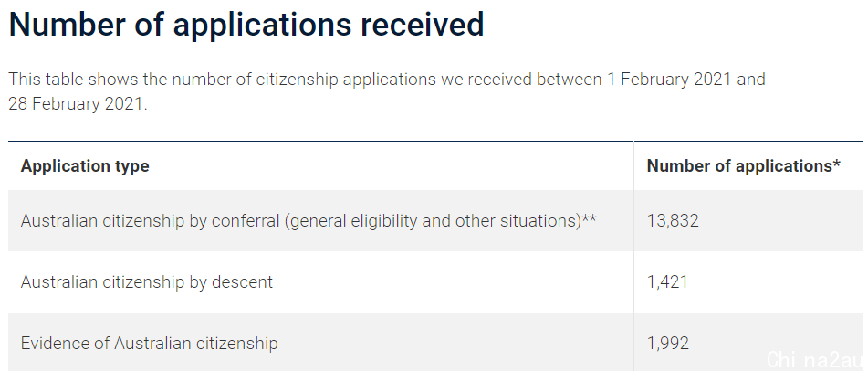Click the 1,992 value cell

[667, 343]
